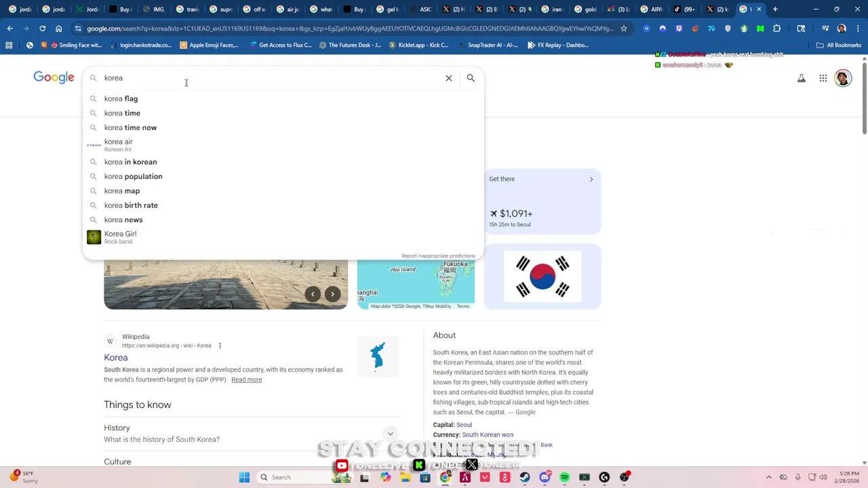Reload the page
868x488 pixels.
point(42,28)
